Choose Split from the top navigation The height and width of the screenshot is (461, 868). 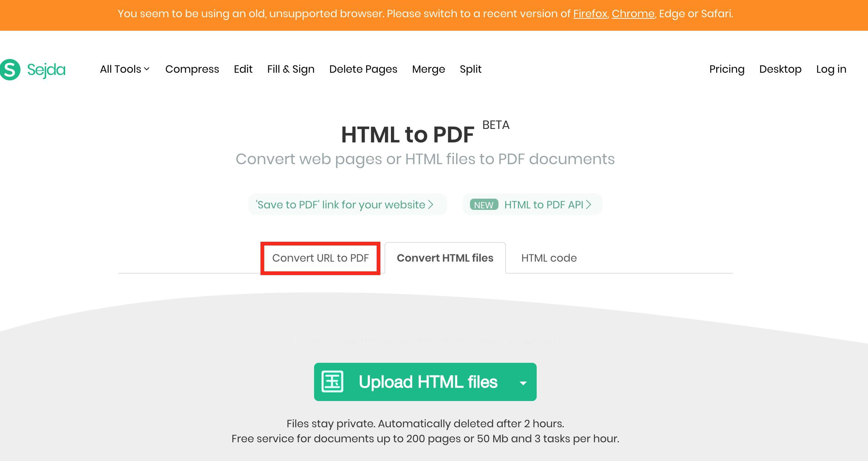[x=471, y=69]
